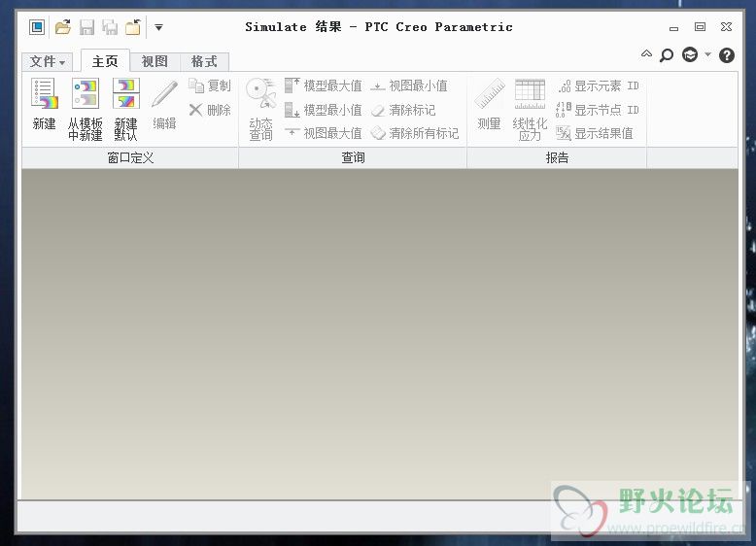Select View Max (视图最大值)
Viewport: 756px width, 546px height.
[323, 133]
